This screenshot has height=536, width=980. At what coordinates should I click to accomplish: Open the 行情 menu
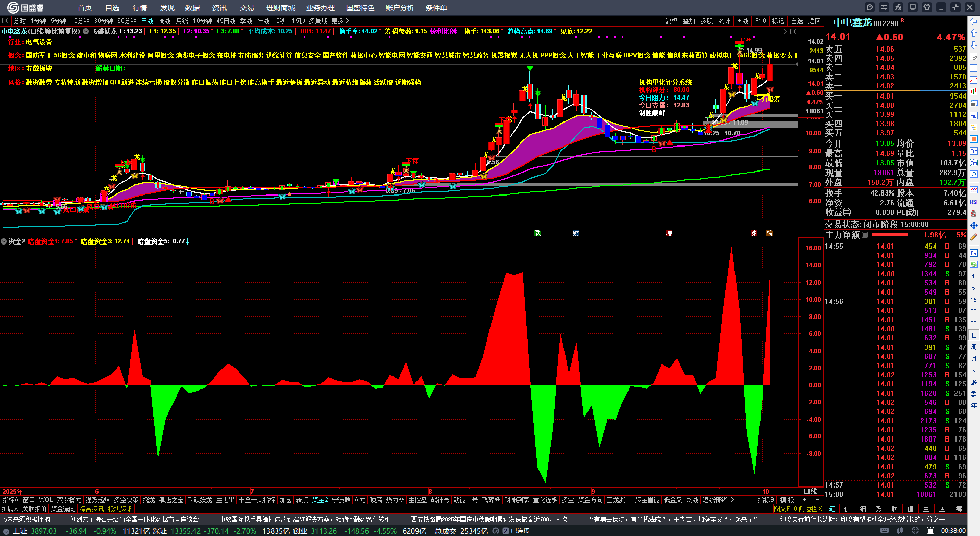point(140,8)
